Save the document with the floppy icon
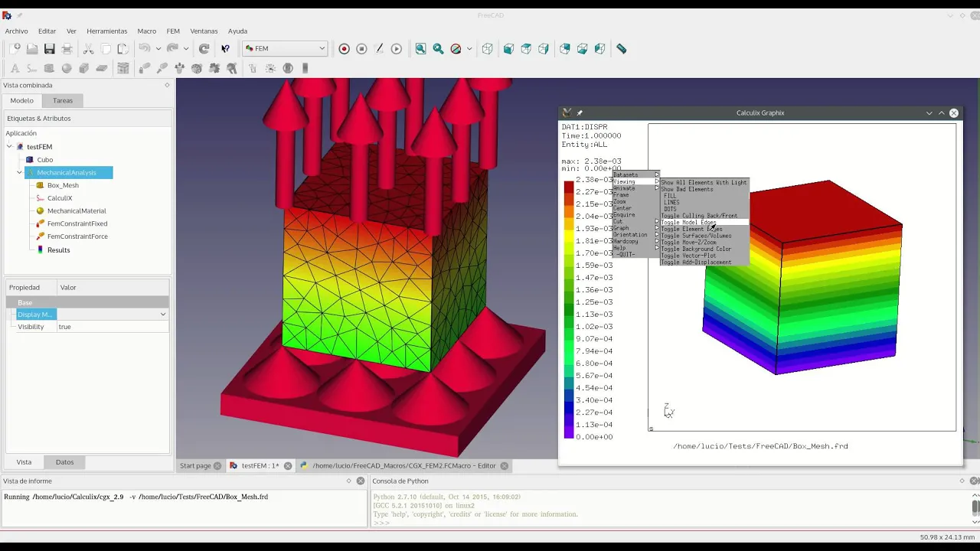This screenshot has width=980, height=551. pyautogui.click(x=50, y=48)
